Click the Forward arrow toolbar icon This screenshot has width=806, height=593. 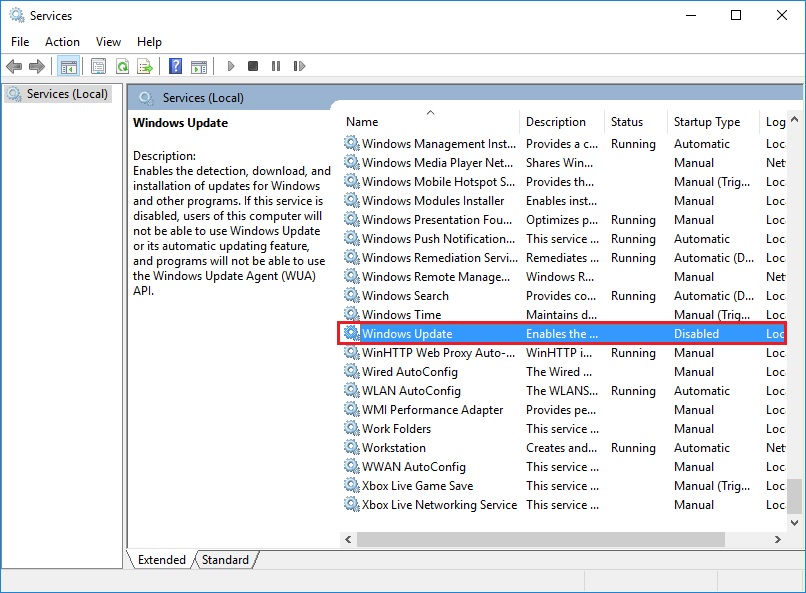[x=37, y=66]
